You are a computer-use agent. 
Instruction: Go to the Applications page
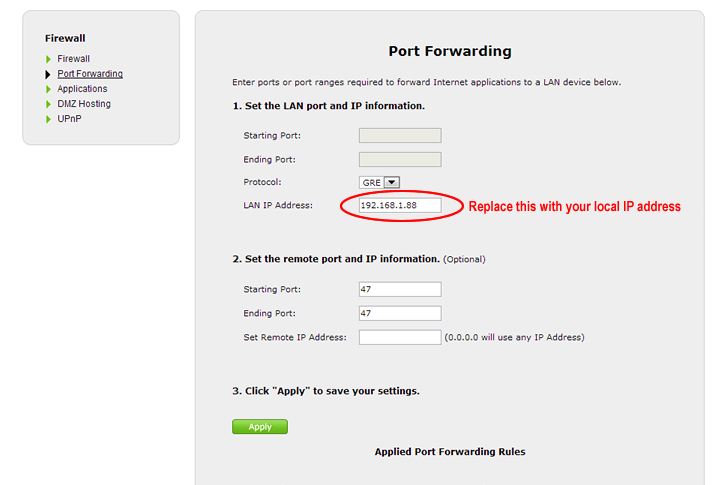pyautogui.click(x=82, y=89)
